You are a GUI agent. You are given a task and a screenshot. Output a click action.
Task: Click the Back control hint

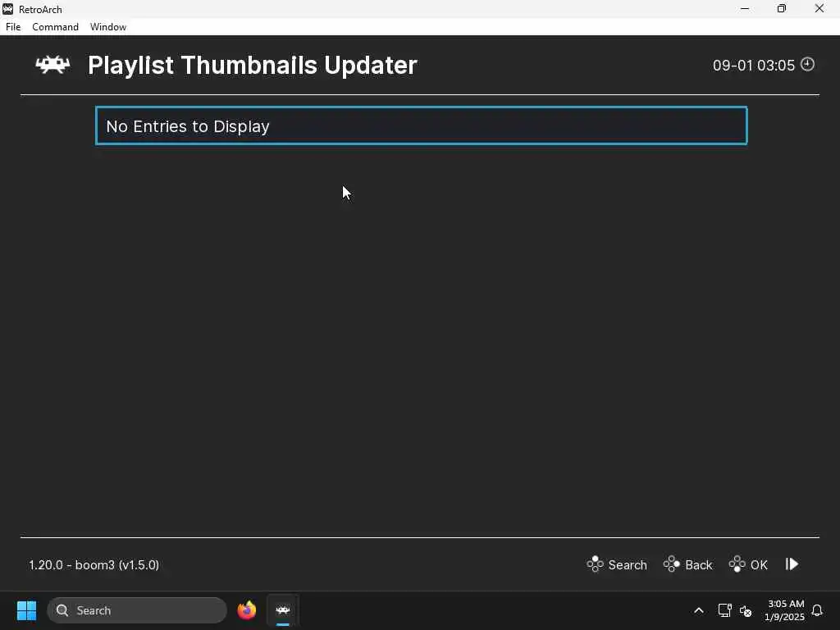tap(688, 564)
